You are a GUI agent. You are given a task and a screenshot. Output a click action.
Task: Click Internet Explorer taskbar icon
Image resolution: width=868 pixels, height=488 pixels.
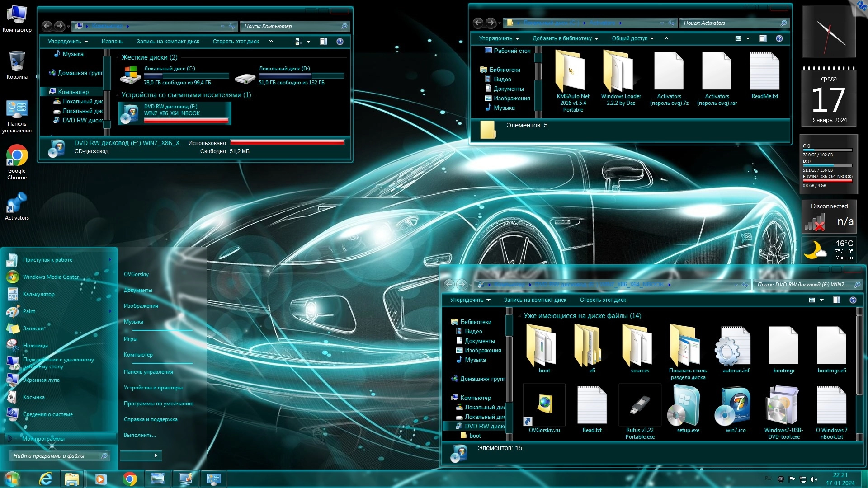46,479
